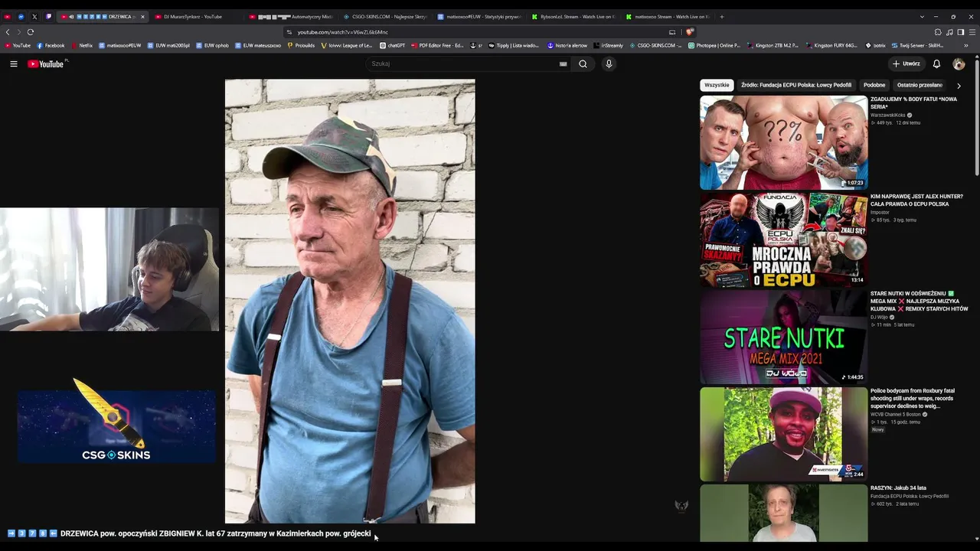This screenshot has height=551, width=980.
Task: Open the Probuilds bookmark
Action: pyautogui.click(x=301, y=46)
